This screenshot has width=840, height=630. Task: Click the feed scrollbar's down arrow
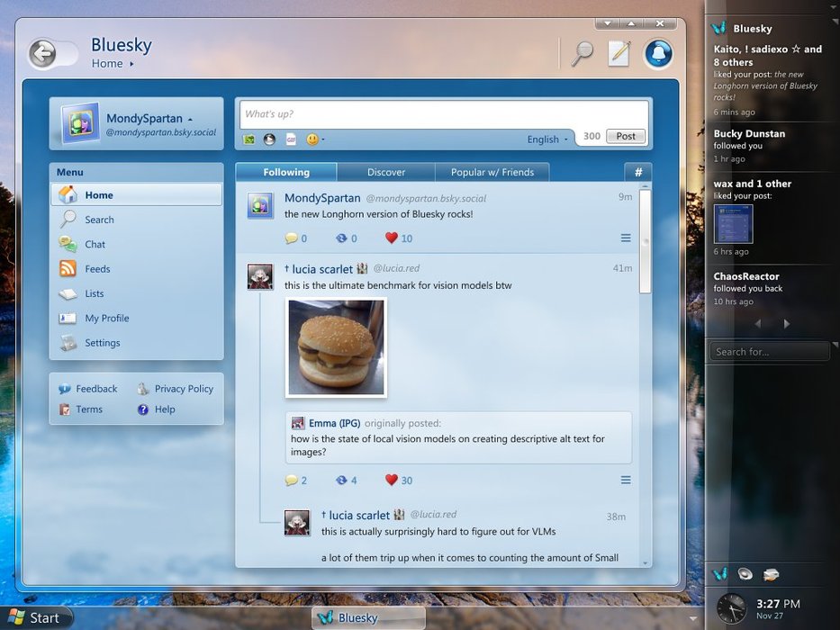pyautogui.click(x=645, y=563)
